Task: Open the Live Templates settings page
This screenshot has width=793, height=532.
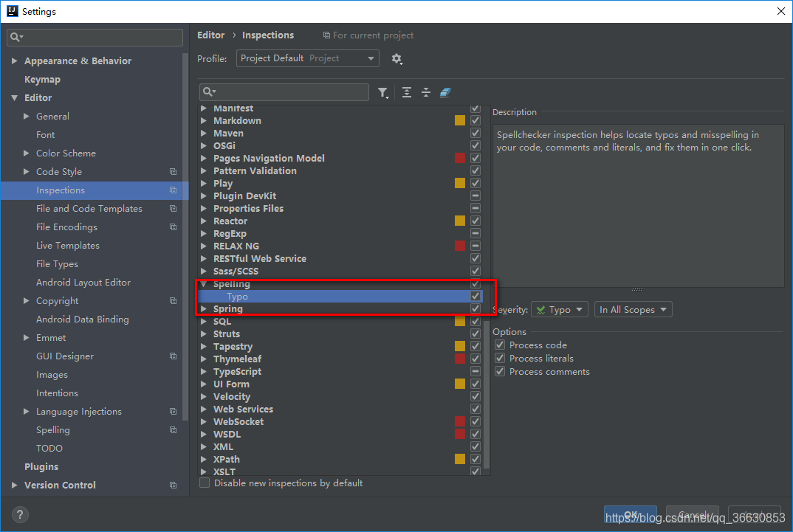Action: 68,246
